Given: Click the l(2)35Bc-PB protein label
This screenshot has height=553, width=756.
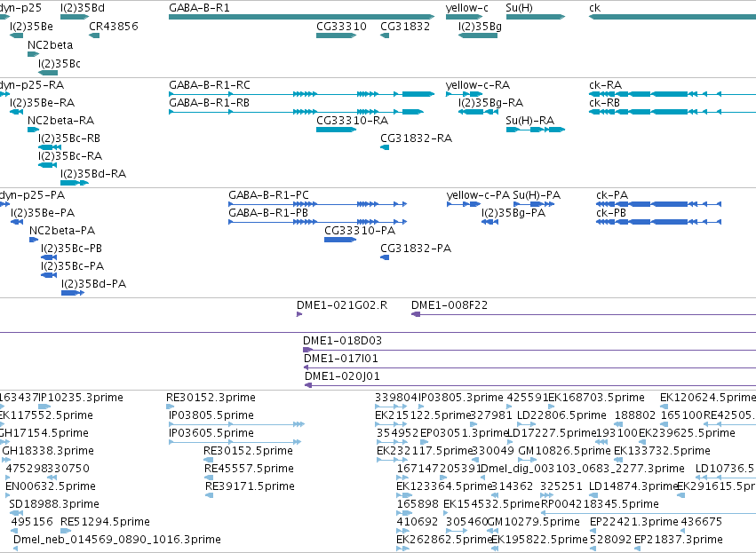Looking at the screenshot, I should click(x=71, y=249).
